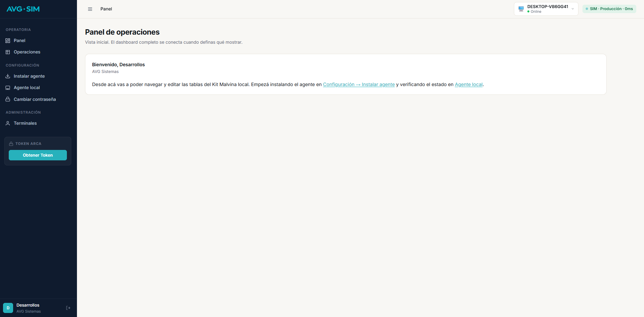
Task: Click the Obtener Token button
Action: coord(38,155)
